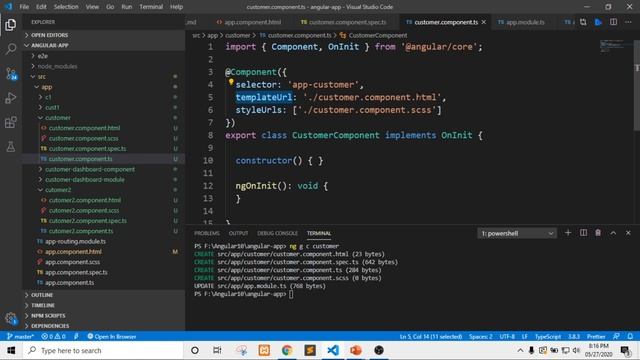The width and height of the screenshot is (640, 360).
Task: Maximize the terminal panel with up chevron
Action: pyautogui.click(x=613, y=233)
